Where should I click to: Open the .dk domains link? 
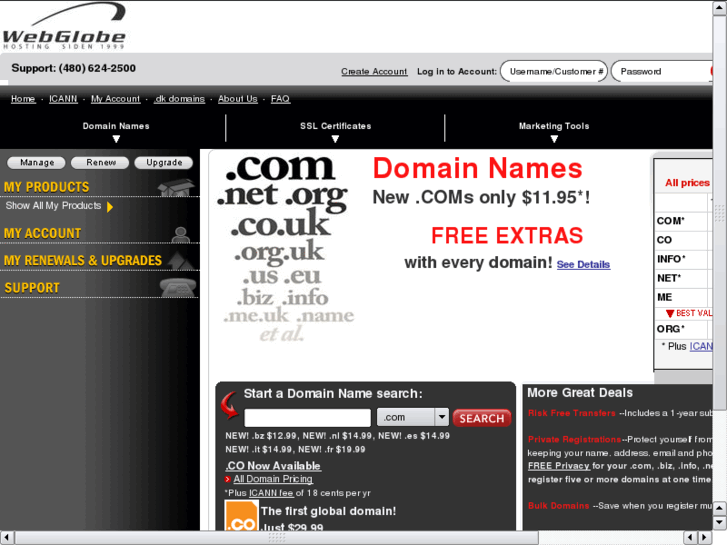tap(179, 99)
